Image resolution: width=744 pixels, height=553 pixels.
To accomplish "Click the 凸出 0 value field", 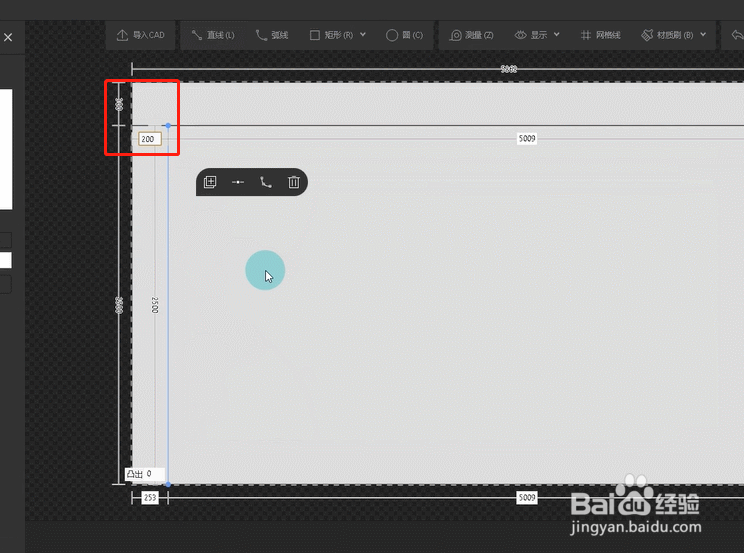I will 145,474.
